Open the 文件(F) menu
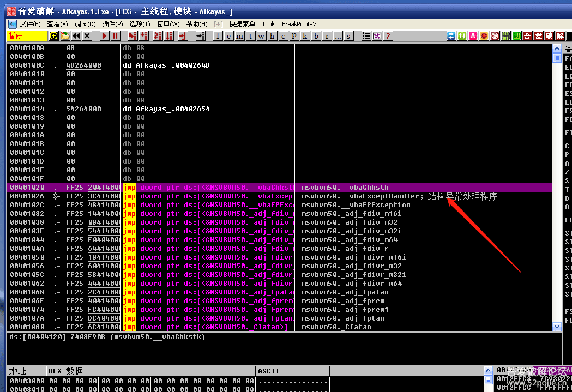Screen dimensions: 572x392 tap(30, 24)
